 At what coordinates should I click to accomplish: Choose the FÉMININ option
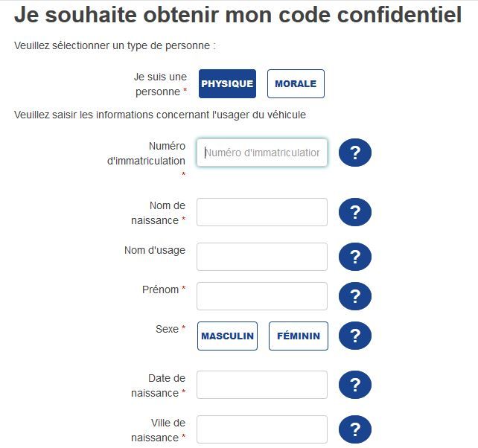[298, 336]
